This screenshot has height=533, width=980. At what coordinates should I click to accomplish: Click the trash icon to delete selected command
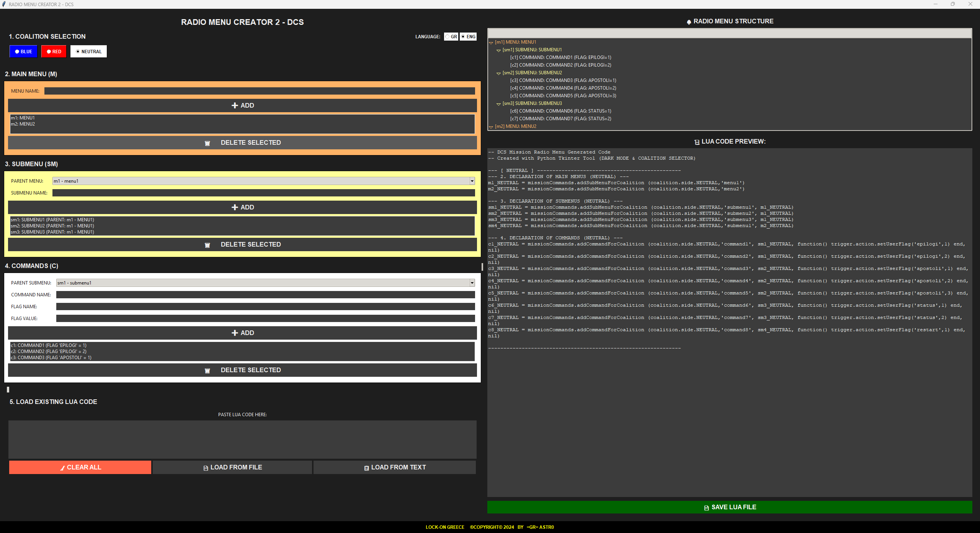click(207, 370)
